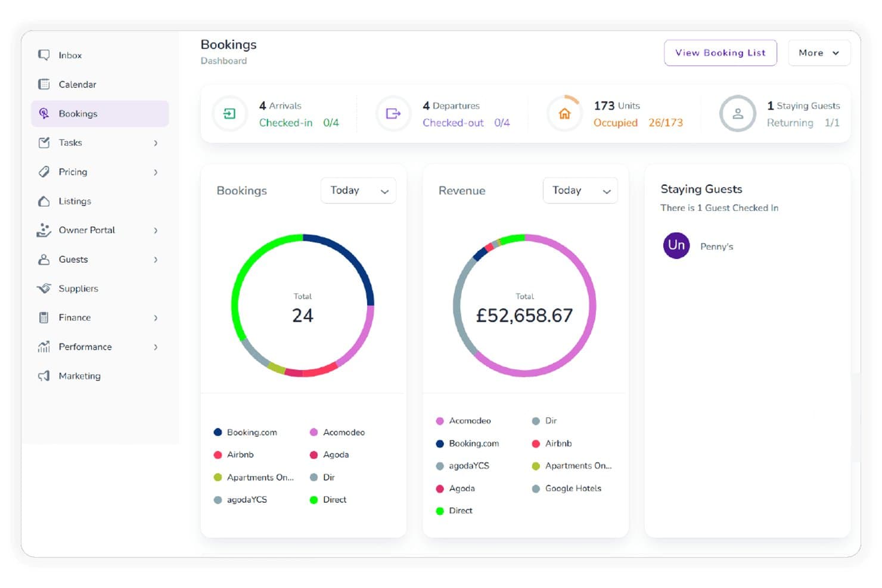
Task: Click the Bookings total 24 value
Action: (x=303, y=316)
